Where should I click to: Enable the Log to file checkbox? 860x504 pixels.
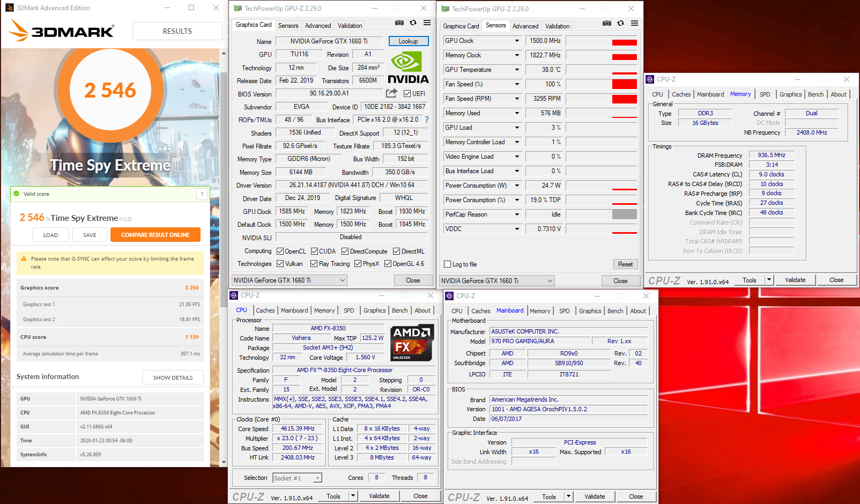point(448,264)
